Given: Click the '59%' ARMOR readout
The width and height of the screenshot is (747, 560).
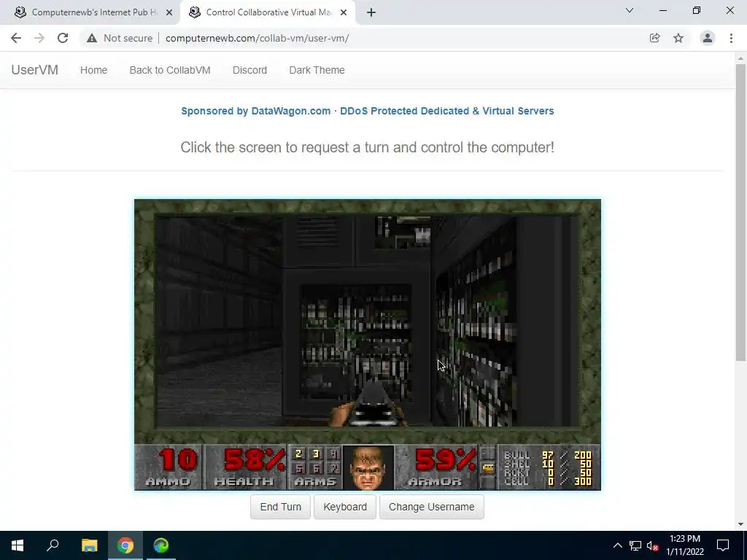Looking at the screenshot, I should point(446,461).
